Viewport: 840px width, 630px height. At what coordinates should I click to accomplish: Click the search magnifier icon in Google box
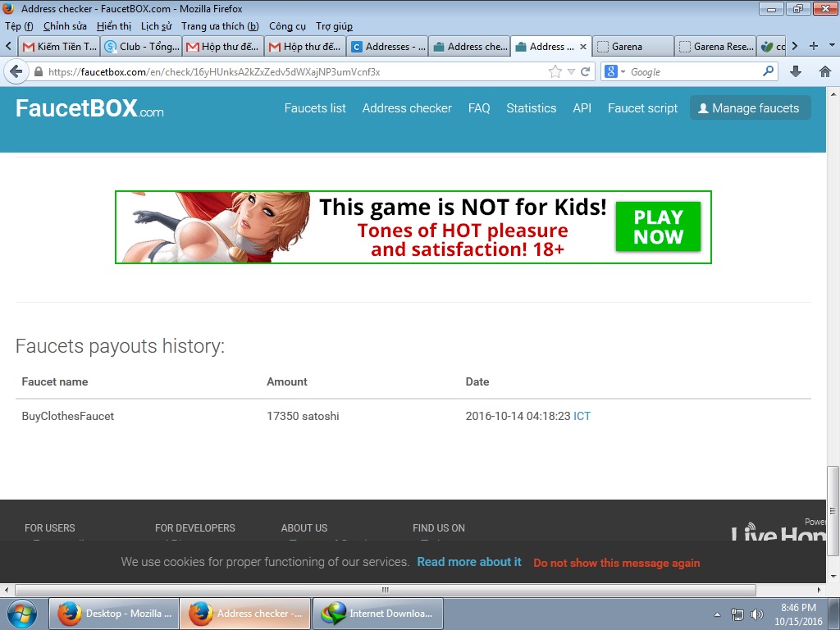point(768,71)
